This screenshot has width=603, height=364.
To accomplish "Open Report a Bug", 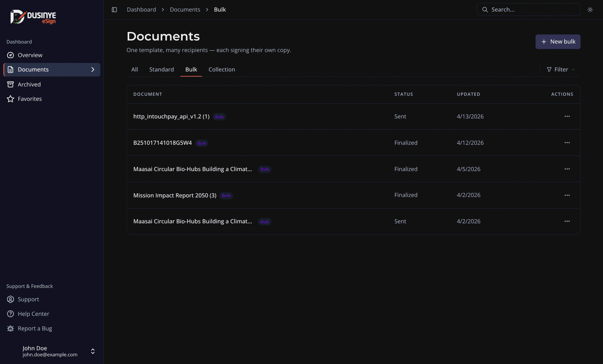I will pos(52,328).
